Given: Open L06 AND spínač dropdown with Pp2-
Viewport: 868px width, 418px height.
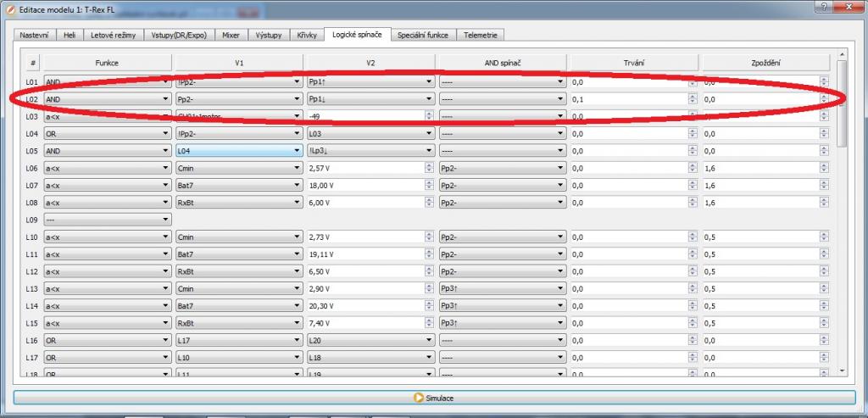Looking at the screenshot, I should pos(502,168).
